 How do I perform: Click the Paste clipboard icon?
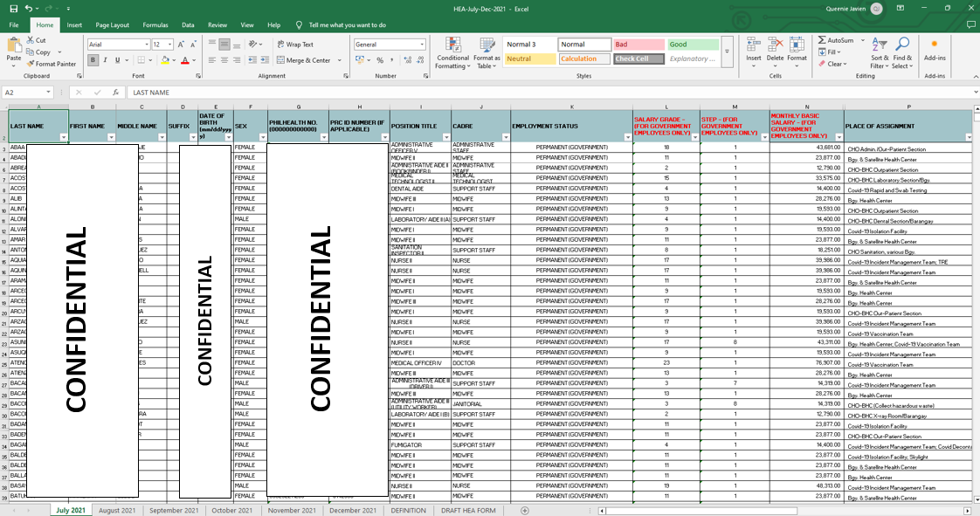(x=14, y=46)
